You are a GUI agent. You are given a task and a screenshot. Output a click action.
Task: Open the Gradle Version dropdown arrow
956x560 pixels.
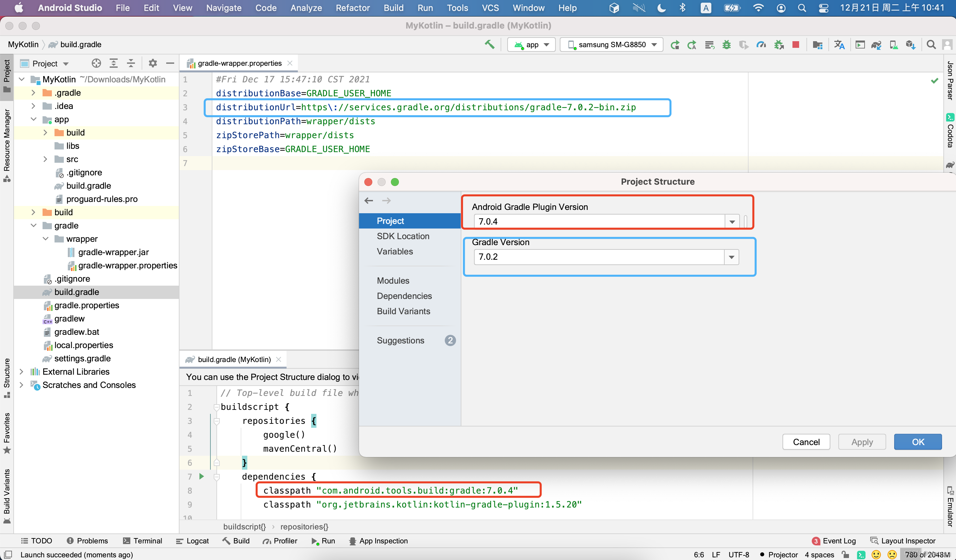click(x=731, y=257)
